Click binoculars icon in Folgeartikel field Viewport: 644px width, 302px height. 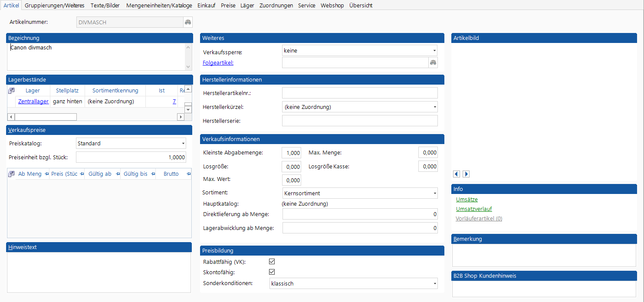pyautogui.click(x=433, y=62)
